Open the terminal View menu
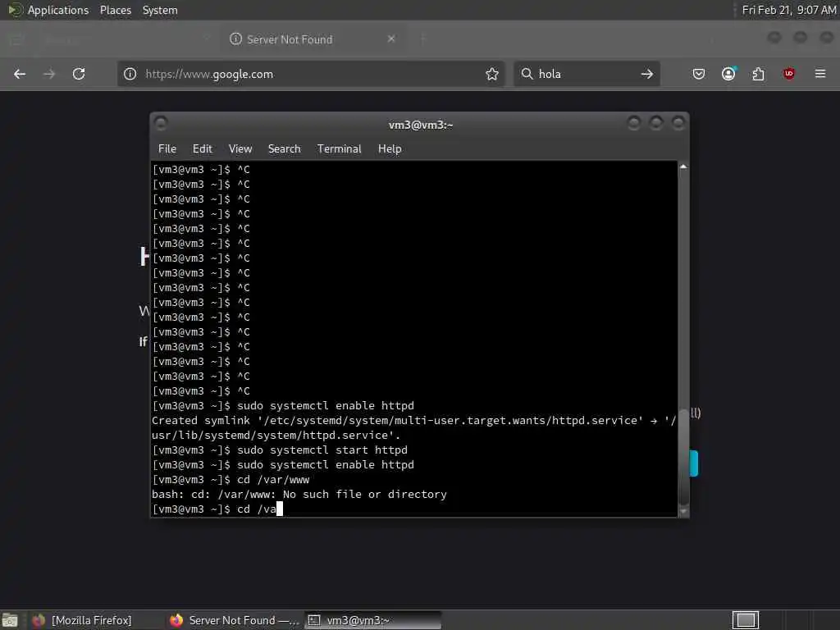The image size is (840, 630). (x=240, y=149)
